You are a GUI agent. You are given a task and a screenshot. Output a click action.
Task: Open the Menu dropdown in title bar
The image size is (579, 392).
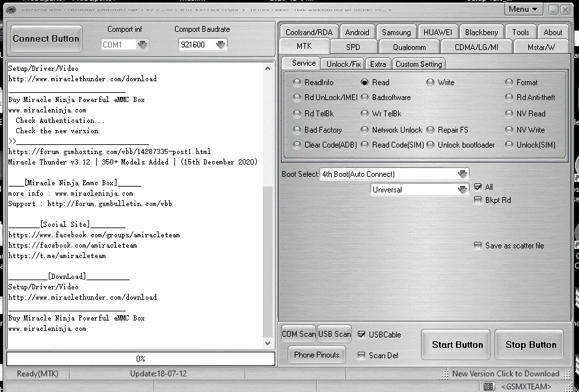523,9
